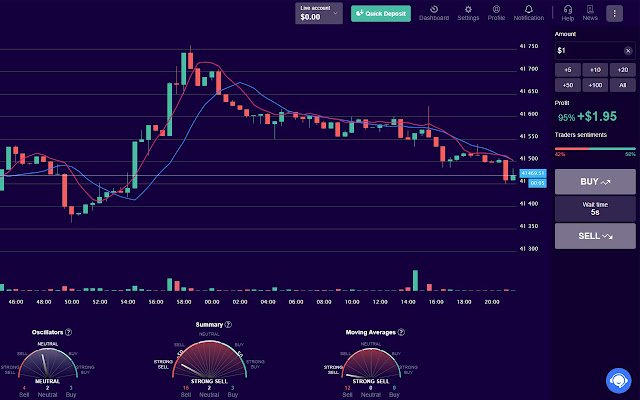Click the countdown timer label 00:05
The width and height of the screenshot is (640, 400).
coord(537,183)
